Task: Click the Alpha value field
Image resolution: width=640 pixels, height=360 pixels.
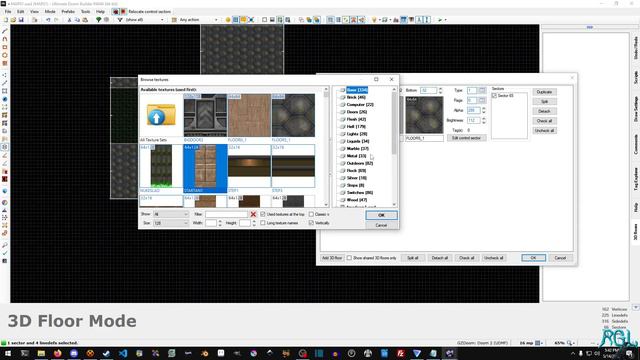Action: [x=473, y=110]
